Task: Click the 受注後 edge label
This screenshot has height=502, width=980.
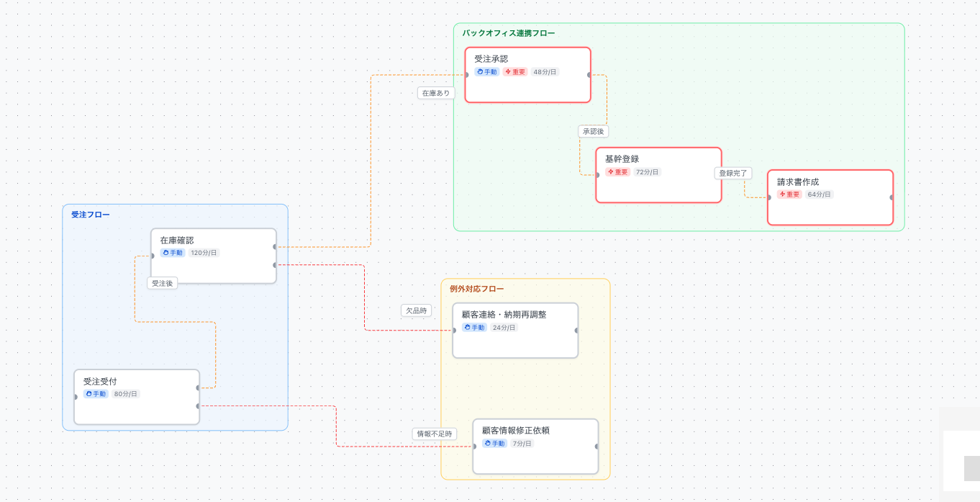Action: (x=161, y=283)
